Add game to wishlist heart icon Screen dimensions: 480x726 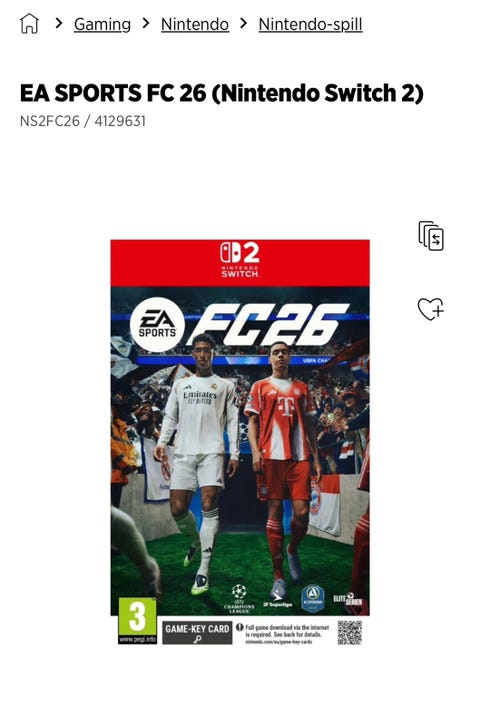[430, 309]
